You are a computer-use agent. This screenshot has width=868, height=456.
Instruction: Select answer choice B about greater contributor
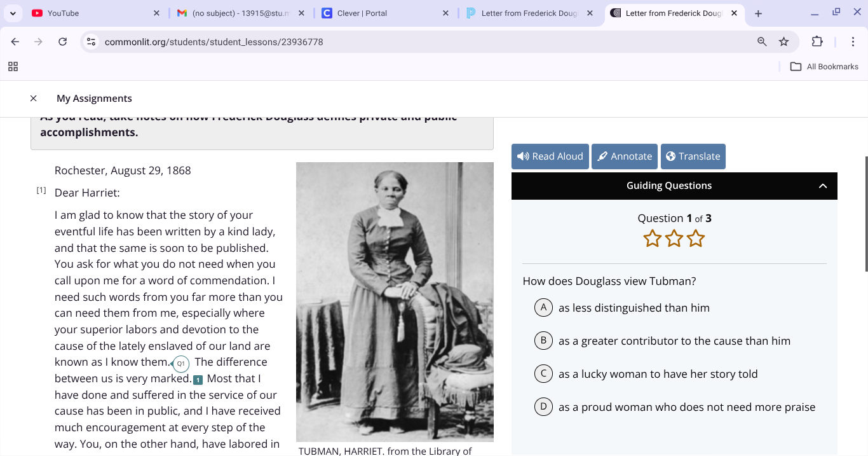[543, 340]
